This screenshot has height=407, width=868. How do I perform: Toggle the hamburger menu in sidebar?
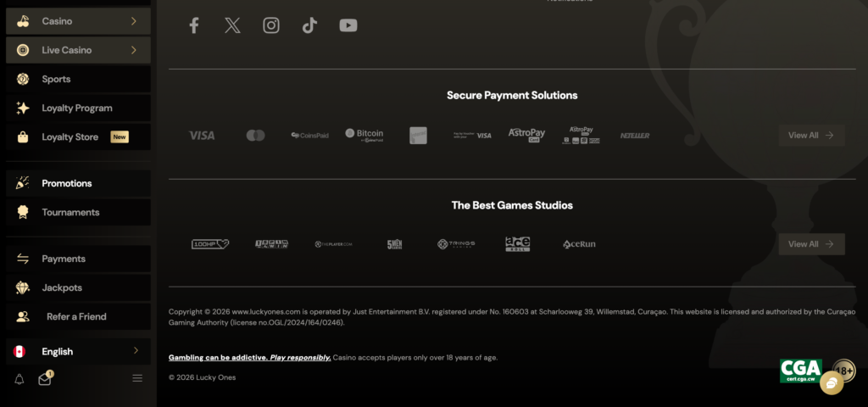[x=137, y=378]
